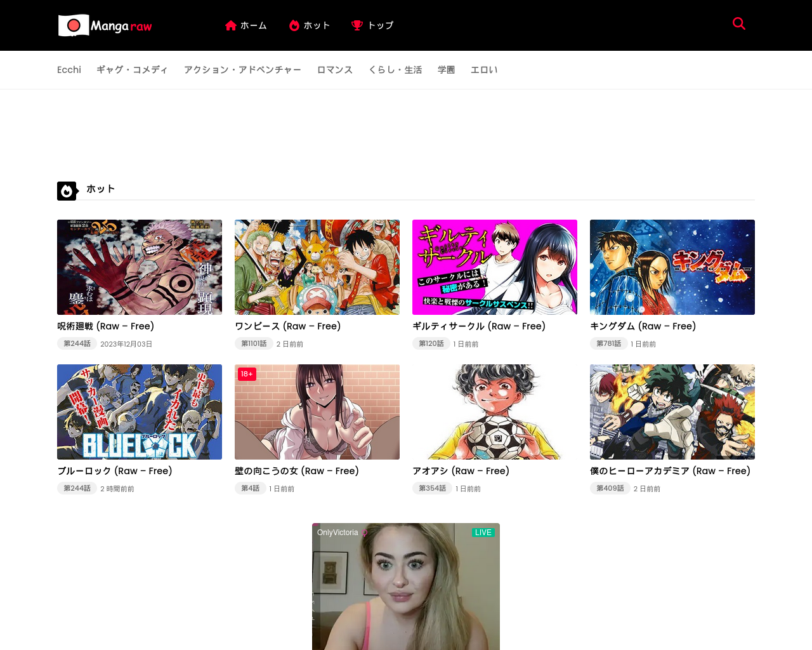Click the ギルティサークル (Raw – Free) title

pos(479,326)
